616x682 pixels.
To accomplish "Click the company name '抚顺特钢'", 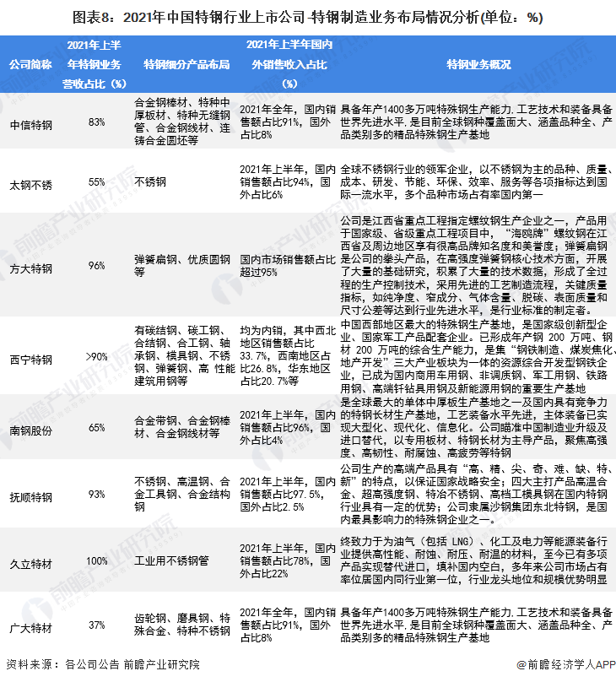I will pos(31,497).
